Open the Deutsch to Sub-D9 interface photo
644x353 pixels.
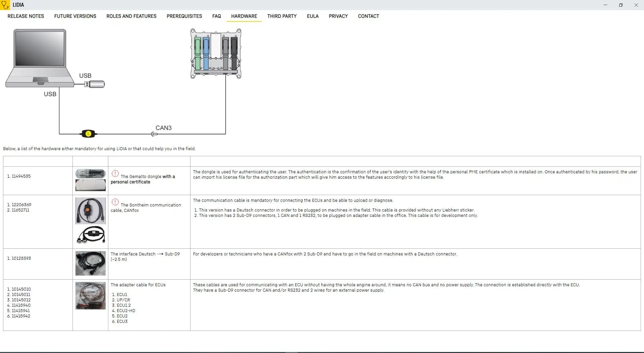point(91,263)
